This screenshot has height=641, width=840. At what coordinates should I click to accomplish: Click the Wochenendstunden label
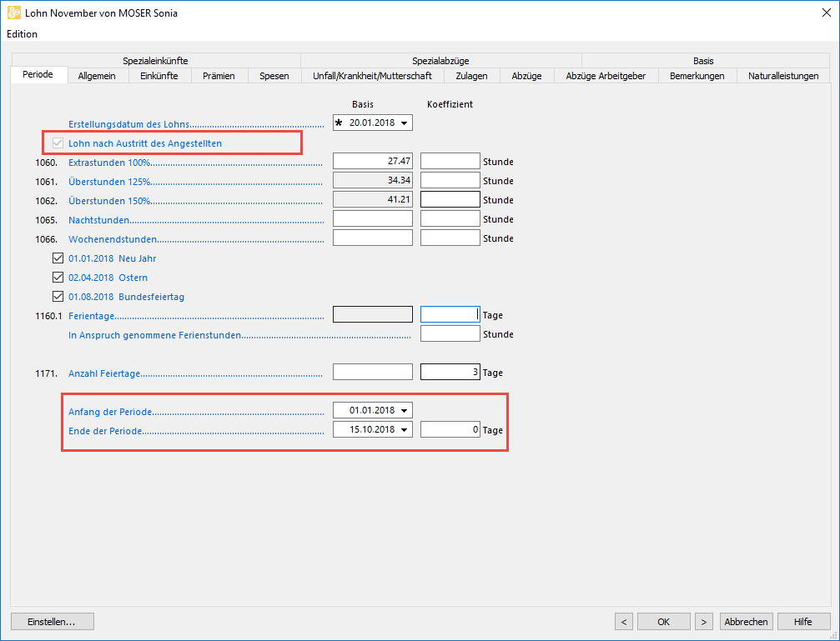point(113,239)
